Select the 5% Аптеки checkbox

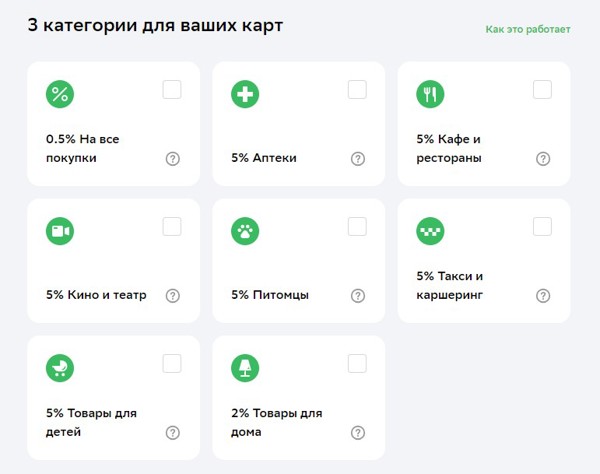coord(357,90)
